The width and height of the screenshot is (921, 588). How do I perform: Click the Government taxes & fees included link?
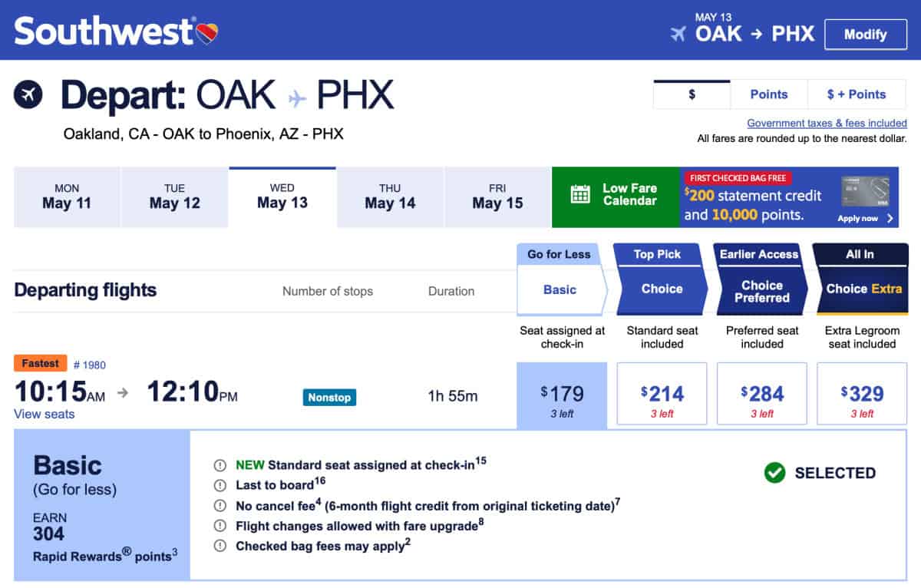coord(827,123)
